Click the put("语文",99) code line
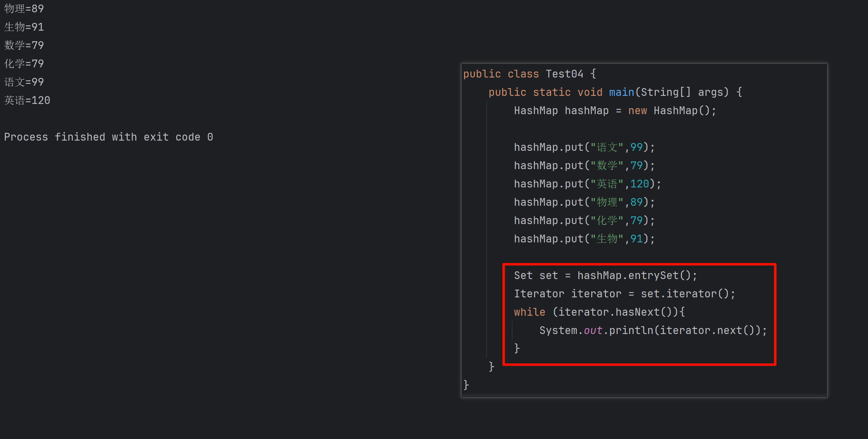The image size is (868, 439). point(584,147)
